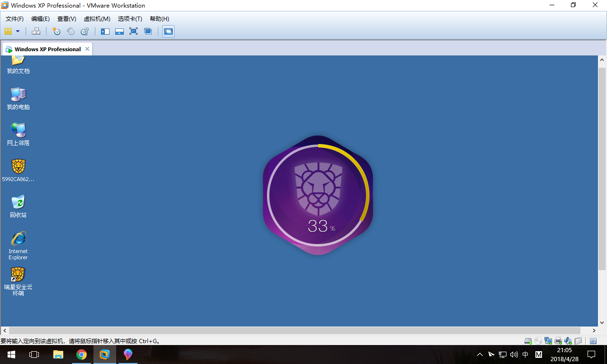Revert the VM to its previous snapshot
The width and height of the screenshot is (607, 364).
pyautogui.click(x=71, y=31)
